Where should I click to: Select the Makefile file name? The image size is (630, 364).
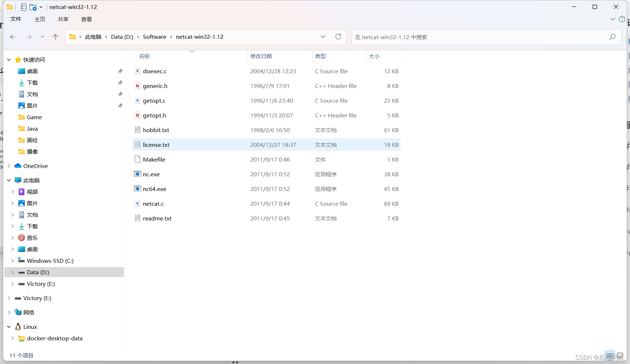coord(154,159)
